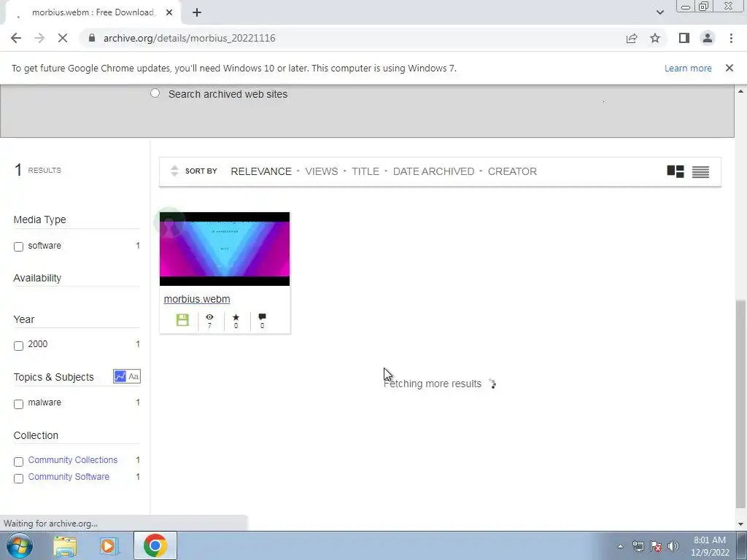Click the reviews comment icon on morbius.webm

click(262, 317)
